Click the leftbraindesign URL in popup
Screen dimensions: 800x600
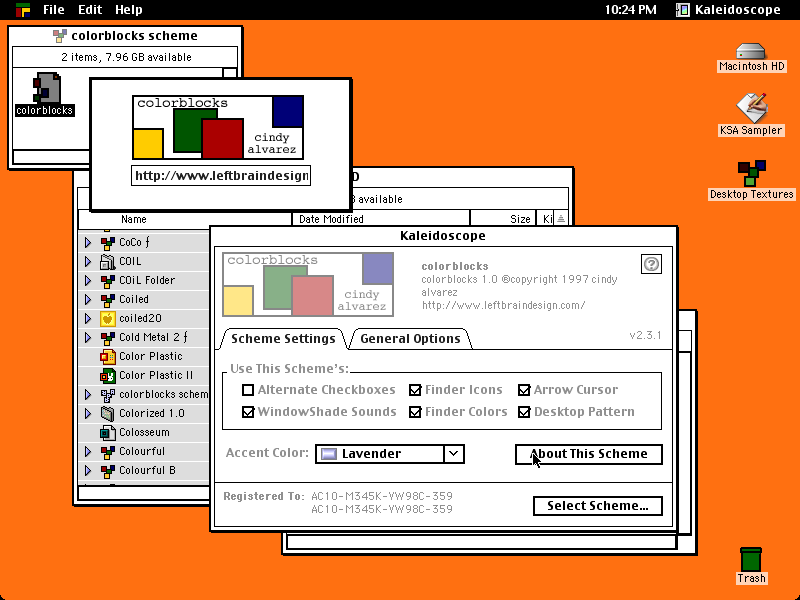pyautogui.click(x=221, y=176)
